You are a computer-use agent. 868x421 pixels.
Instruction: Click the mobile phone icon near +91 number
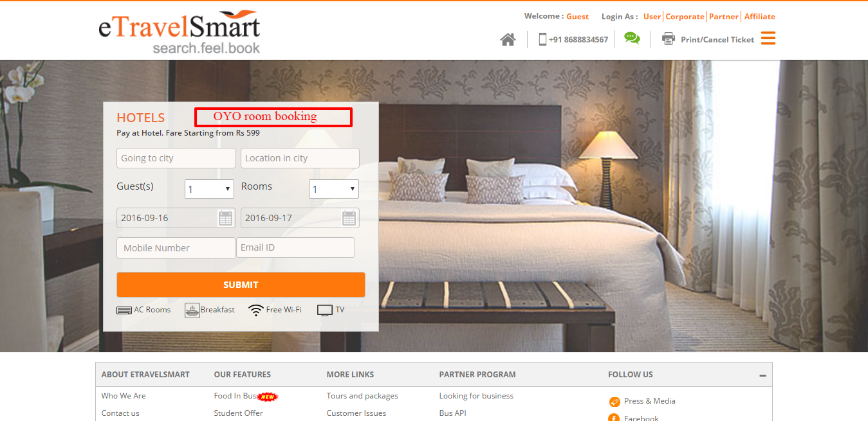[542, 39]
